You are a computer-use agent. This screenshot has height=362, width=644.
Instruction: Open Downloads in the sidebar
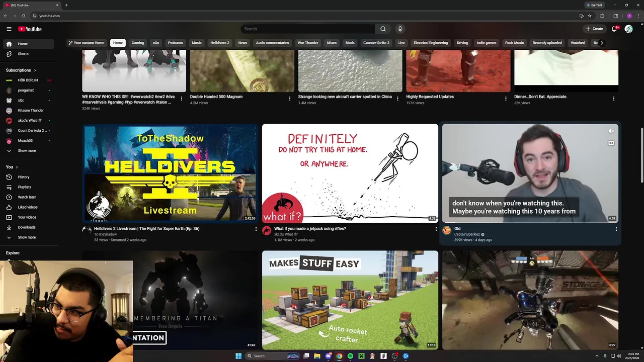point(28,227)
